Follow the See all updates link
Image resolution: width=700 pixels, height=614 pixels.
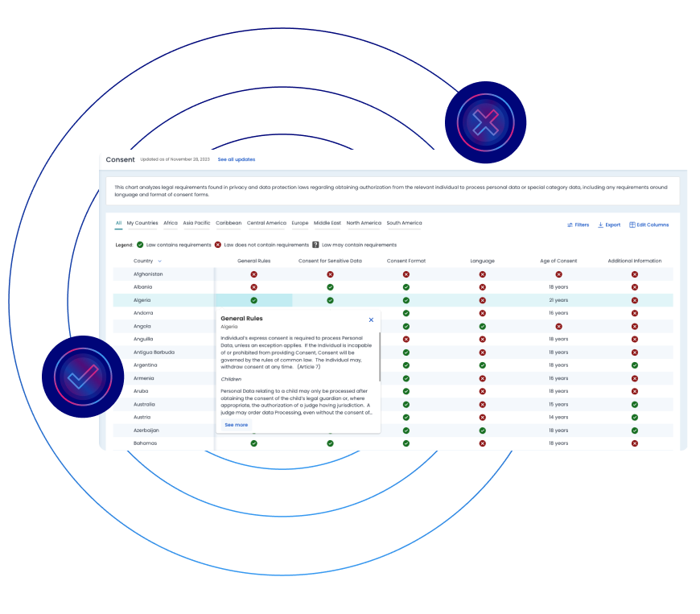click(x=237, y=159)
